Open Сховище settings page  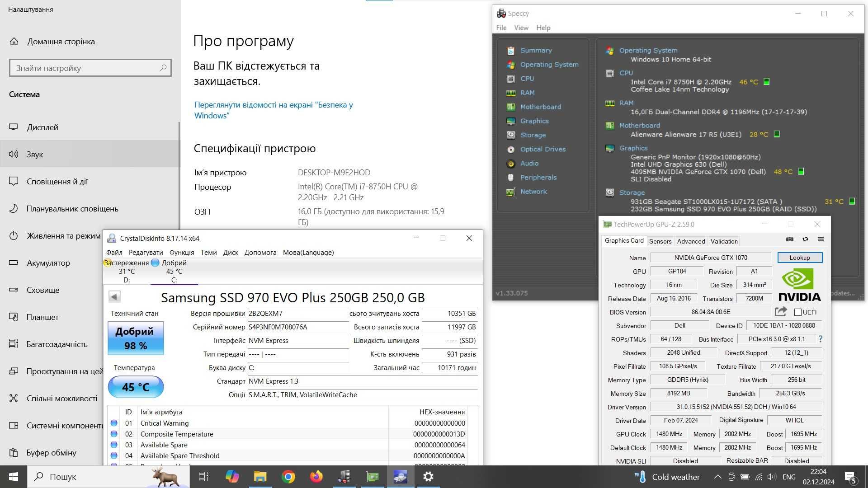tap(52, 290)
